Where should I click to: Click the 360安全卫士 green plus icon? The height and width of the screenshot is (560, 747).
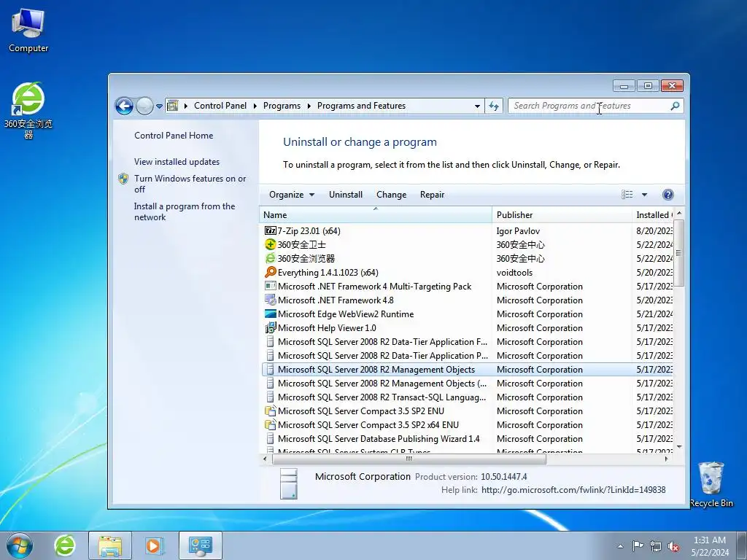(x=270, y=244)
